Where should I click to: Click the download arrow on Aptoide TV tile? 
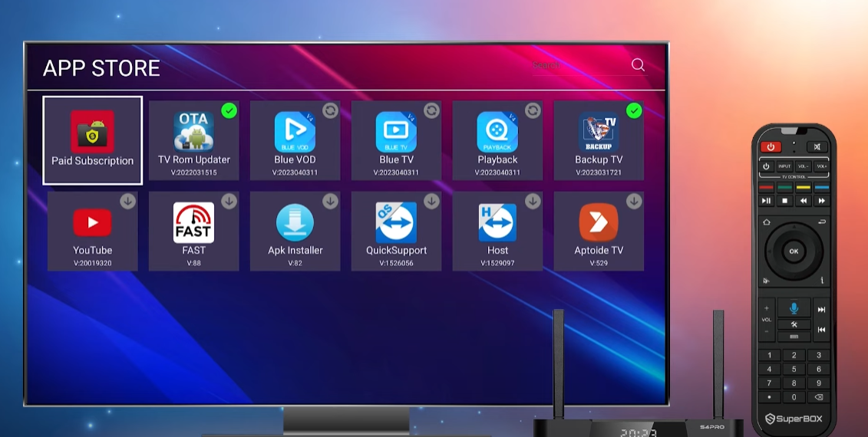pyautogui.click(x=635, y=202)
